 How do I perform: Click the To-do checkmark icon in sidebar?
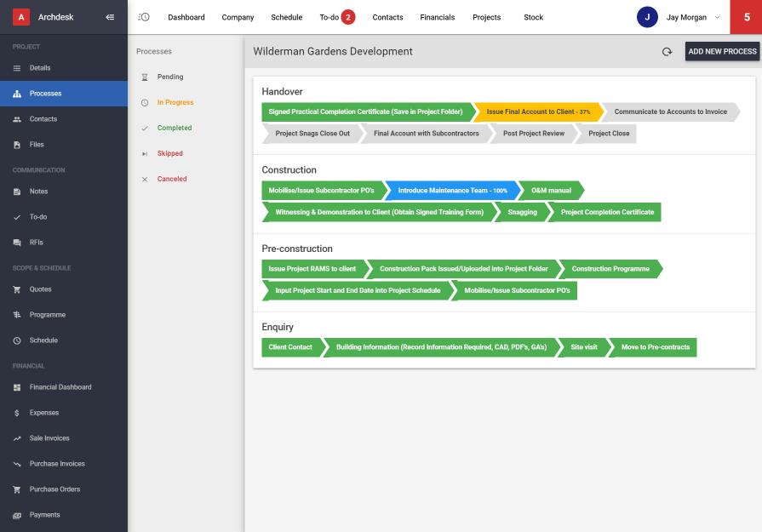coord(17,217)
